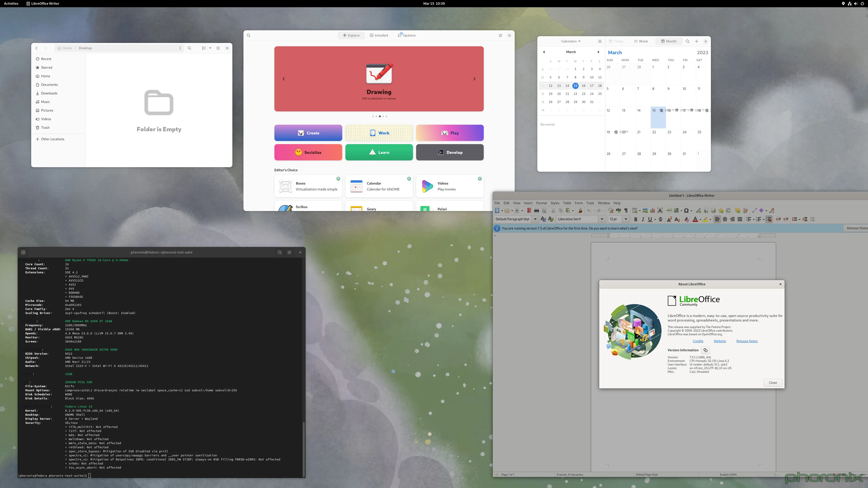Open search in the Files window
This screenshot has height=488, width=868.
click(x=189, y=48)
